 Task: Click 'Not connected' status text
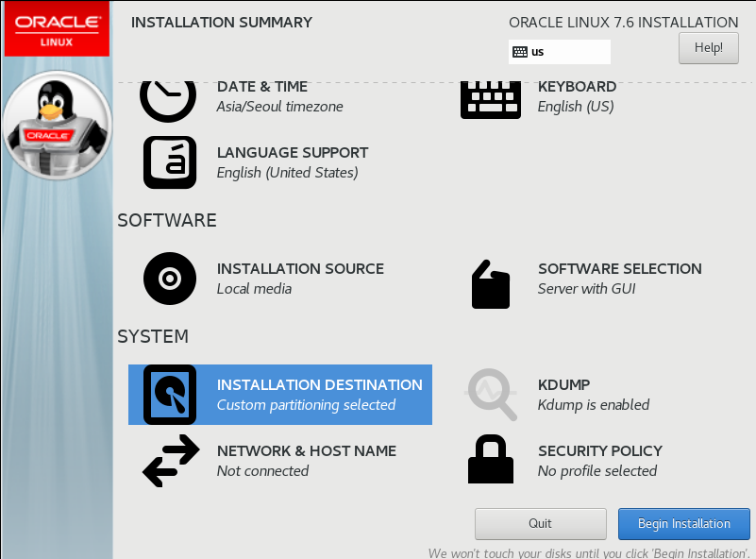coord(262,471)
